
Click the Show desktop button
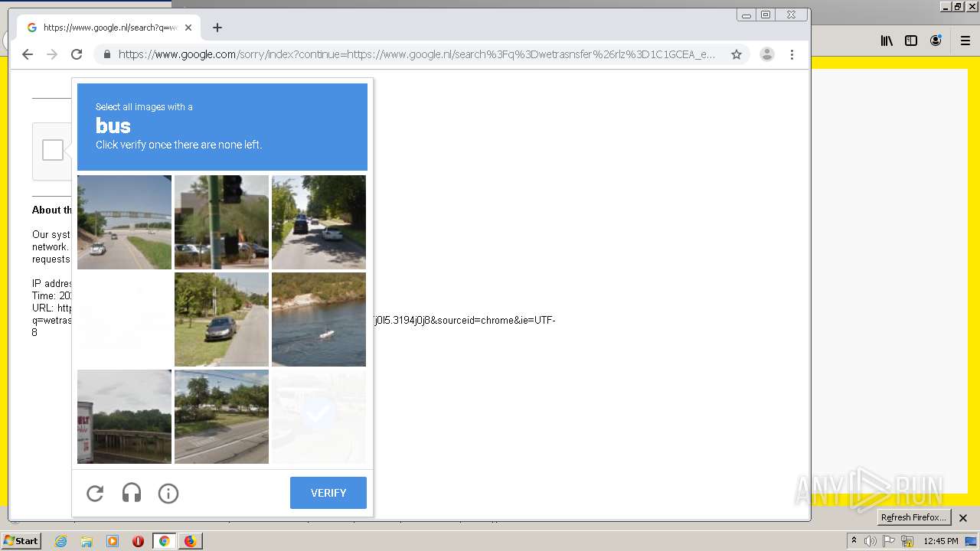pos(972,541)
